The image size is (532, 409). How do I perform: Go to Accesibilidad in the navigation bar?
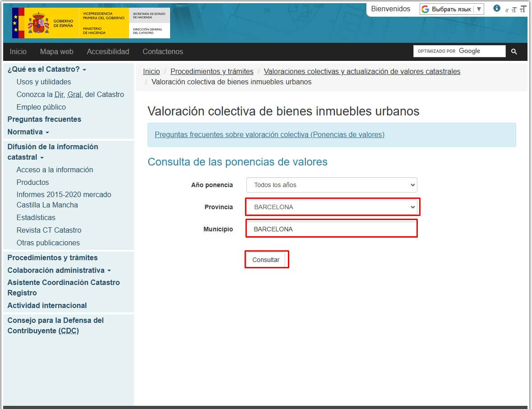point(108,51)
